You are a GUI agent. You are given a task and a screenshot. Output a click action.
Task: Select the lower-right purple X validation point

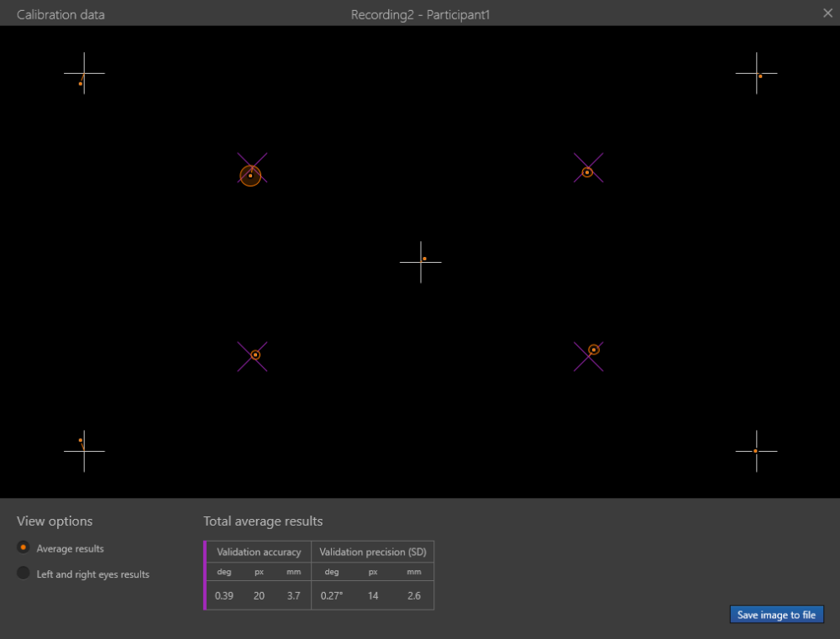click(589, 355)
